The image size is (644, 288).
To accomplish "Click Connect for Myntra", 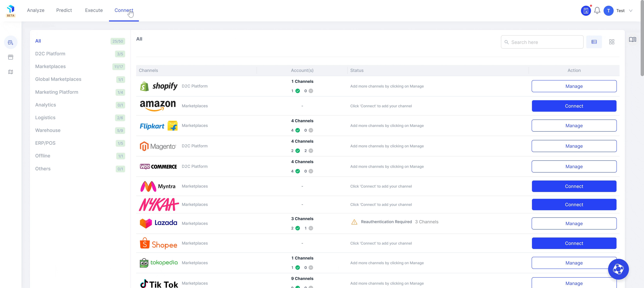I will [x=574, y=186].
